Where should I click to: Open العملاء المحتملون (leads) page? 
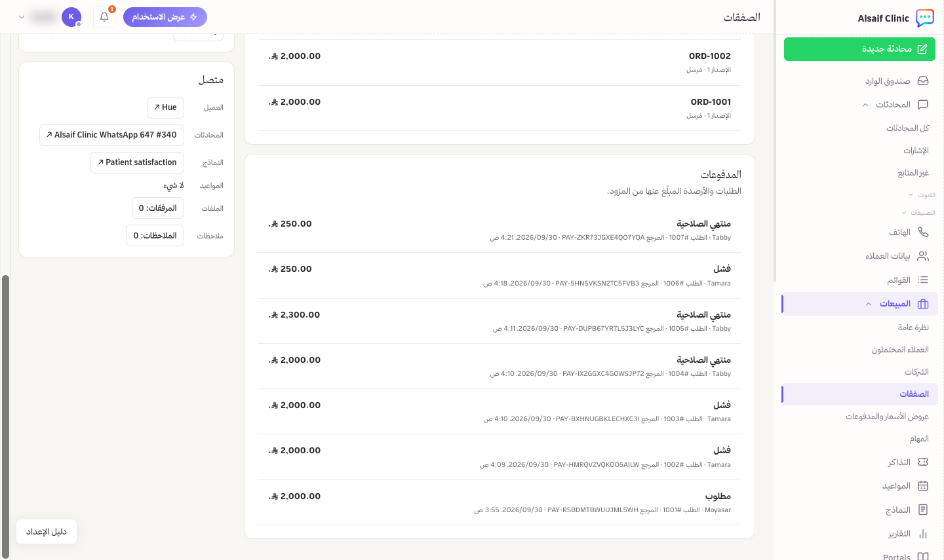[x=901, y=349]
